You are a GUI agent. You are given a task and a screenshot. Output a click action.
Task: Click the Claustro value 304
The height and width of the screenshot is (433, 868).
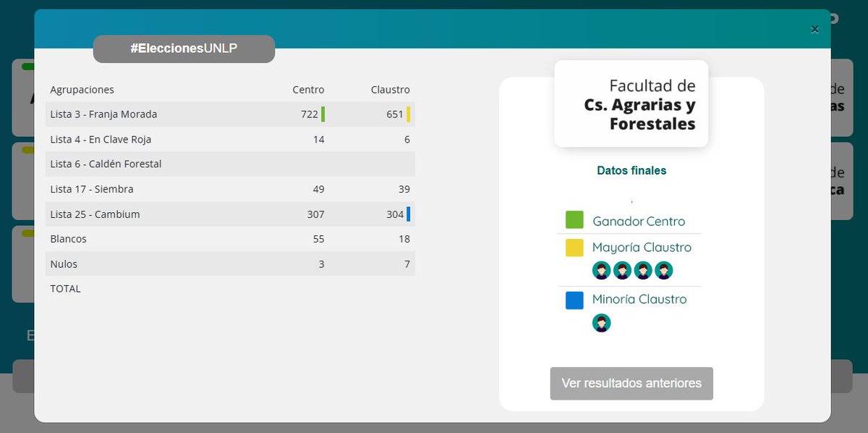tap(395, 214)
